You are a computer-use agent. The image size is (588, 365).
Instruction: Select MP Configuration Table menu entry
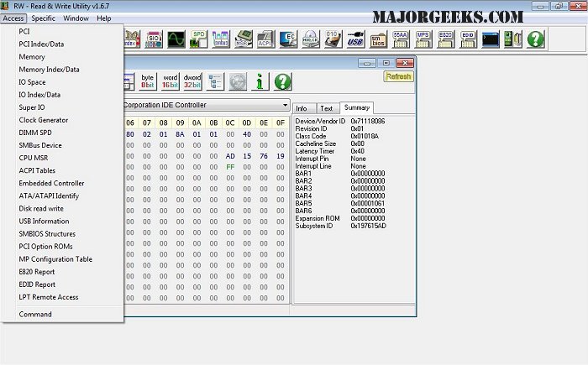[x=62, y=259]
